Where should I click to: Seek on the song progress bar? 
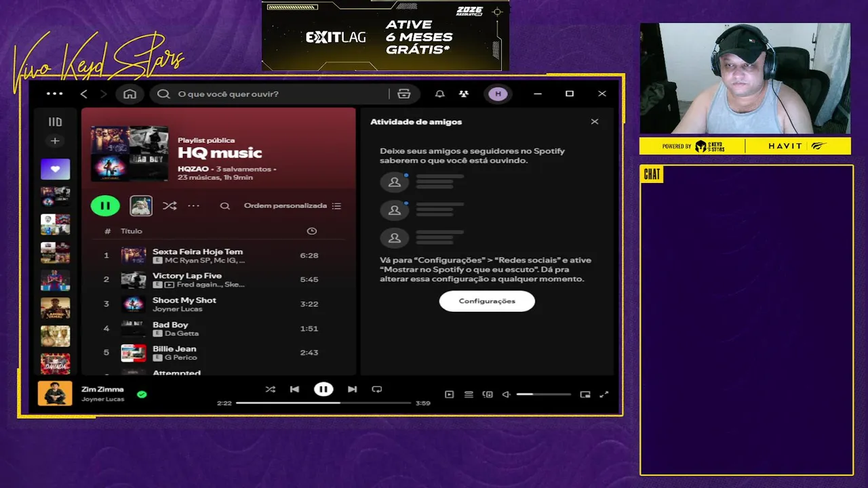pyautogui.click(x=323, y=403)
